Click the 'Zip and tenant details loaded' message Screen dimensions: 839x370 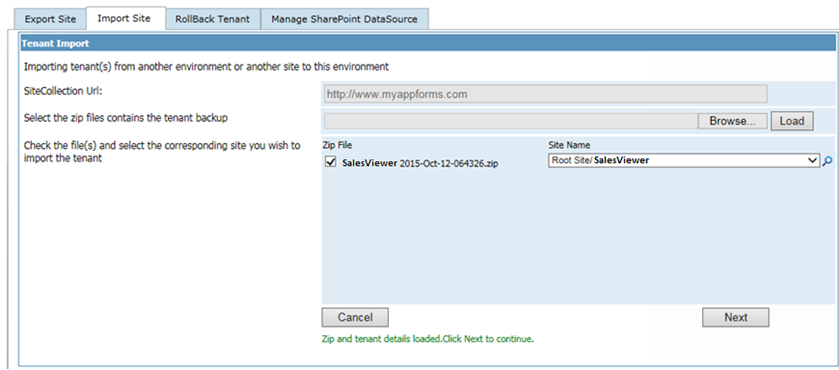point(428,339)
